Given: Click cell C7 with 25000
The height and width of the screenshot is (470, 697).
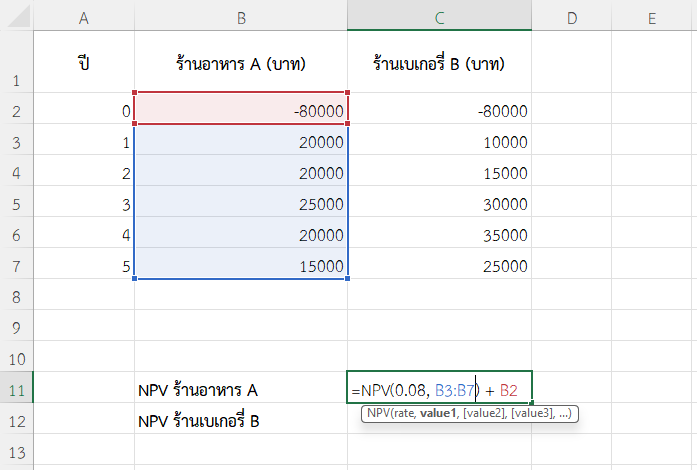Looking at the screenshot, I should coord(439,263).
